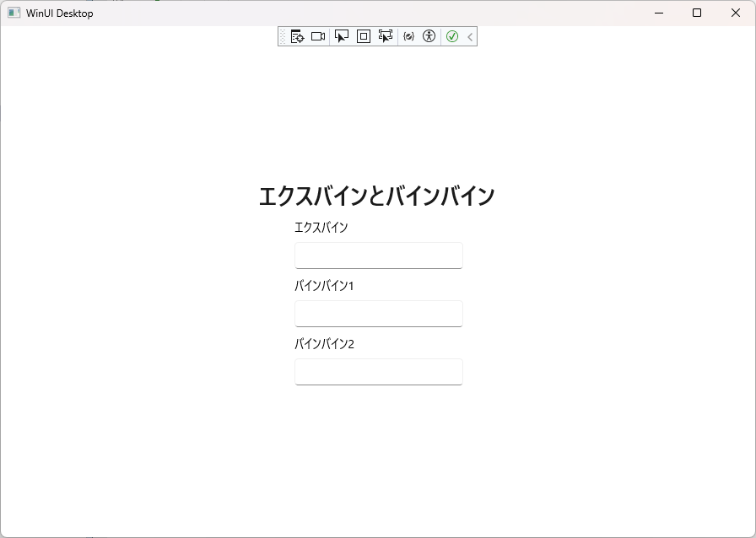Click the Binding Failures braces icon
This screenshot has width=756, height=538.
click(409, 36)
